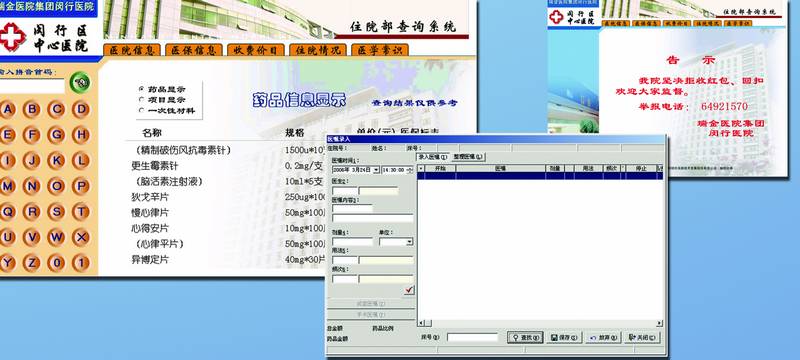Click the hotline number 64921570 in notice window

point(724,107)
